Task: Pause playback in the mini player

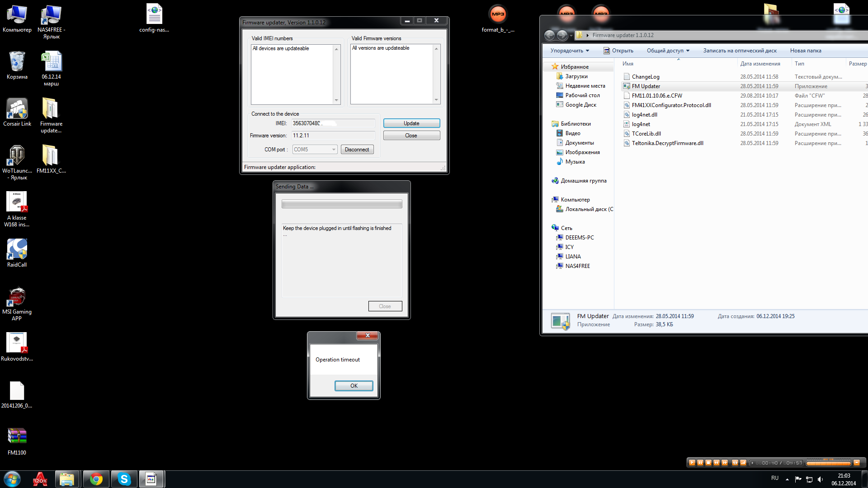Action: point(700,463)
